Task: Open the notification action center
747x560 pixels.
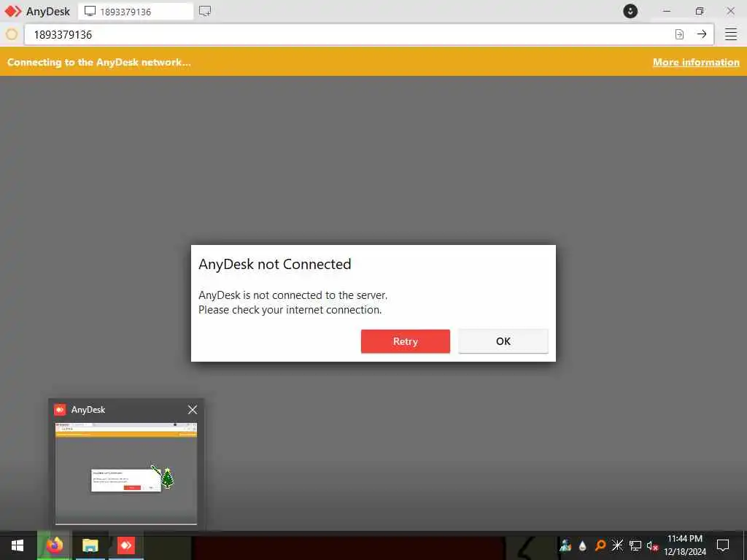Action: click(723, 545)
